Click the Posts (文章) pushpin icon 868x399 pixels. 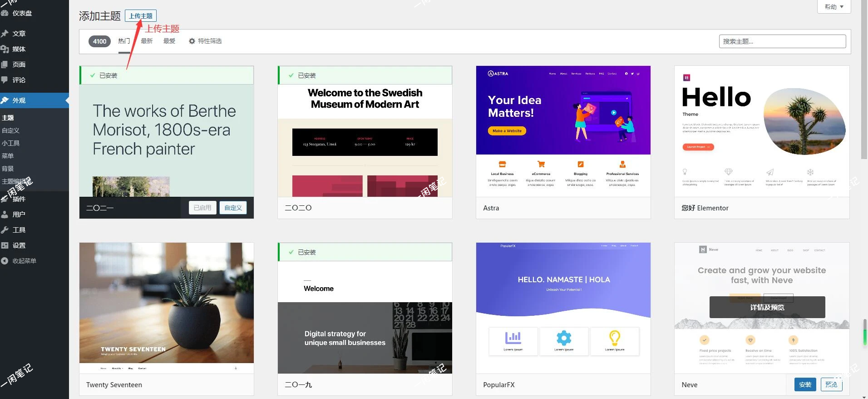tap(5, 34)
